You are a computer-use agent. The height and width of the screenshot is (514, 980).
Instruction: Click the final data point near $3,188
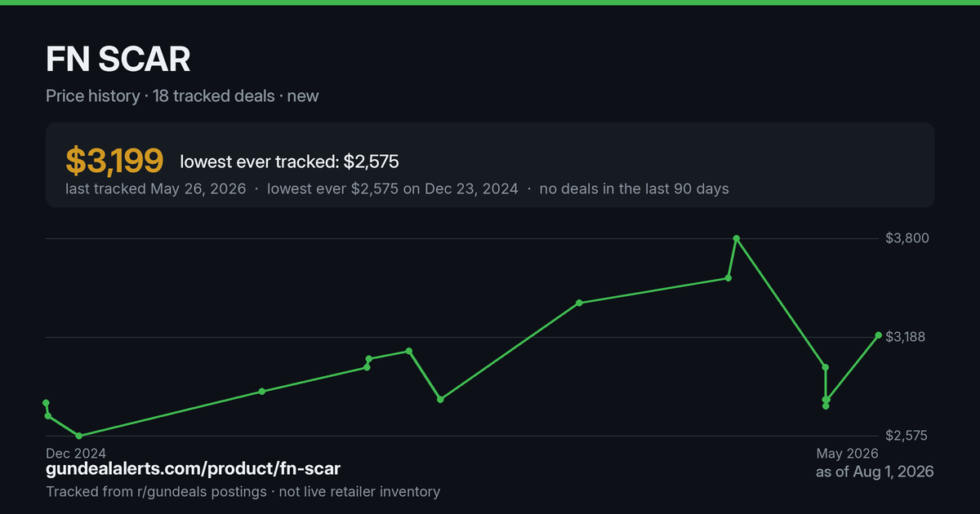879,335
